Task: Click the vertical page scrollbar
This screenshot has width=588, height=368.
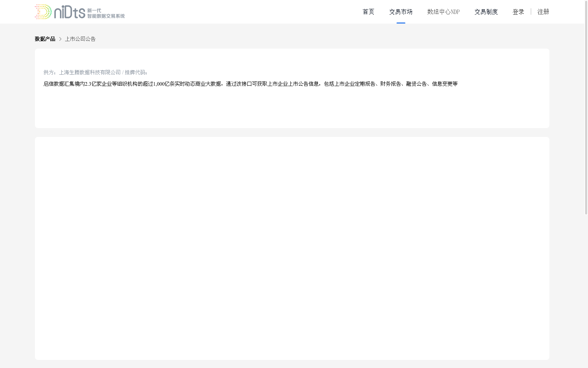Action: (586, 107)
